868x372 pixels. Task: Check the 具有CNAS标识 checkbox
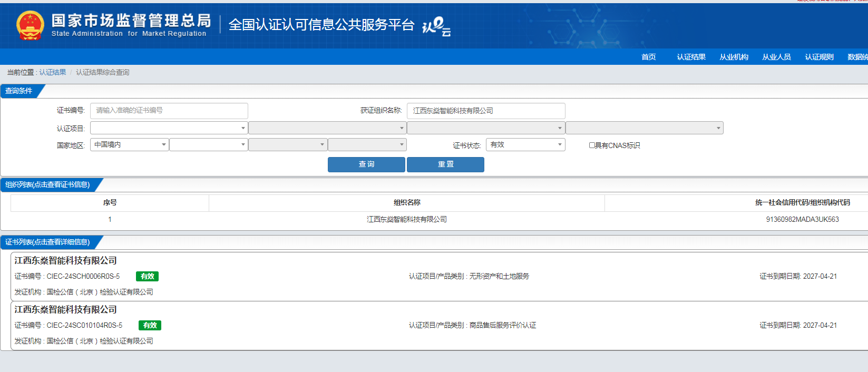tap(592, 145)
